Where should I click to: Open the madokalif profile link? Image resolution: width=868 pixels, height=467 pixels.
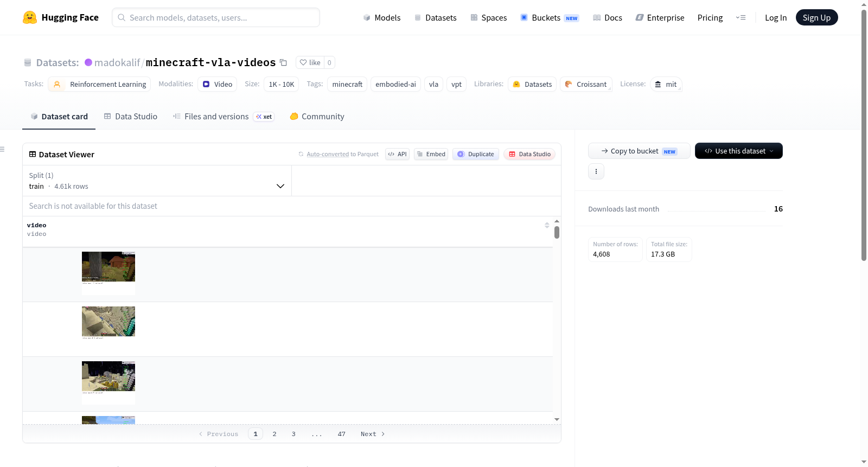[117, 62]
